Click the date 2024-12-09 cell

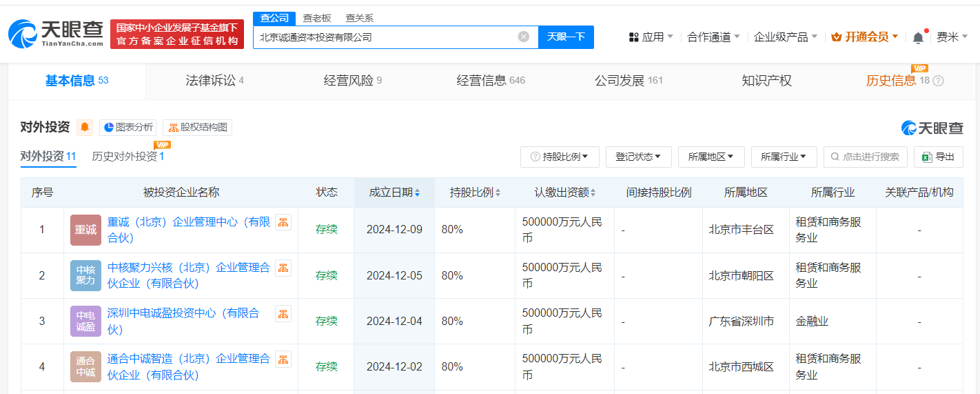click(x=394, y=230)
